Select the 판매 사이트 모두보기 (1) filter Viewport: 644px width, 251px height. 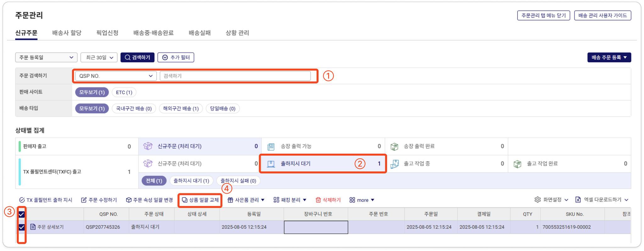point(92,92)
